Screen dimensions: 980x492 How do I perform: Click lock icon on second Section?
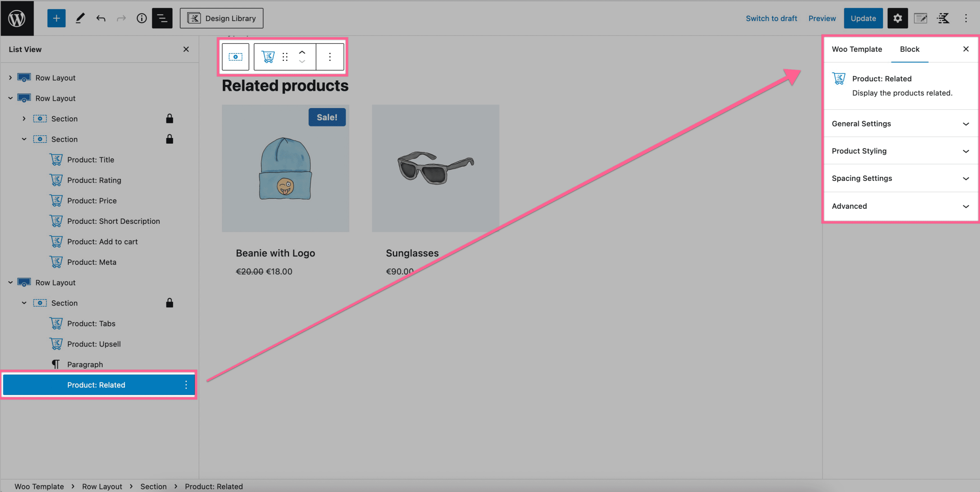(170, 139)
